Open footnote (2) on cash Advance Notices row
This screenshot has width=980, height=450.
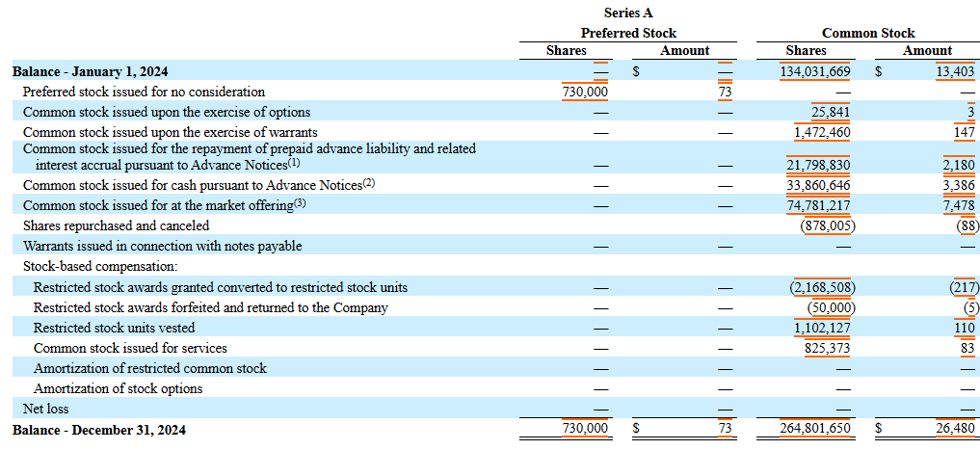pos(369,183)
